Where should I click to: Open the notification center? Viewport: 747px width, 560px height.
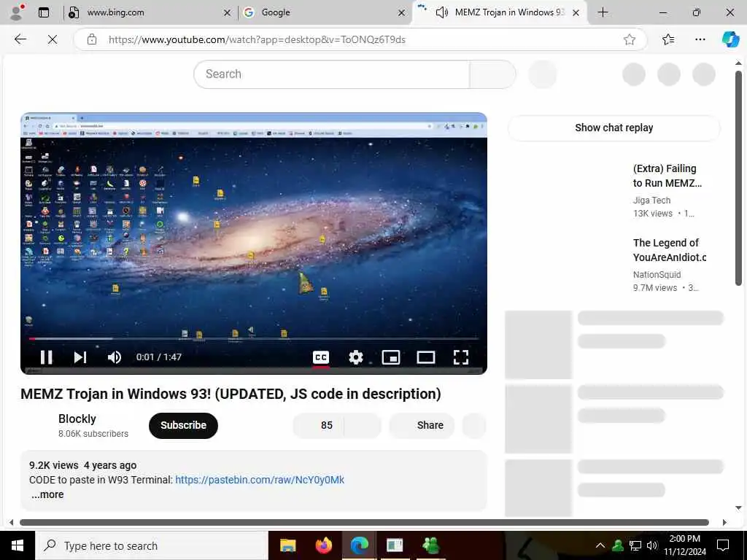coord(723,545)
